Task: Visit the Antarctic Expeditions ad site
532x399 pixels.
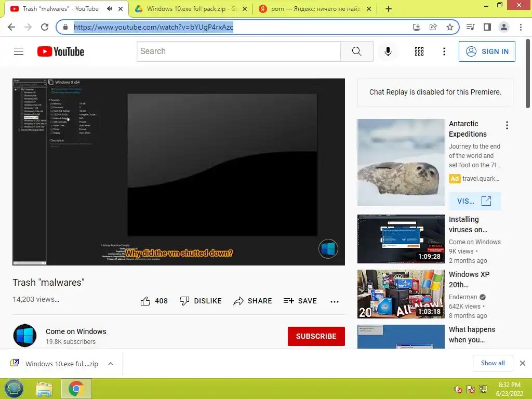Action: [474, 201]
